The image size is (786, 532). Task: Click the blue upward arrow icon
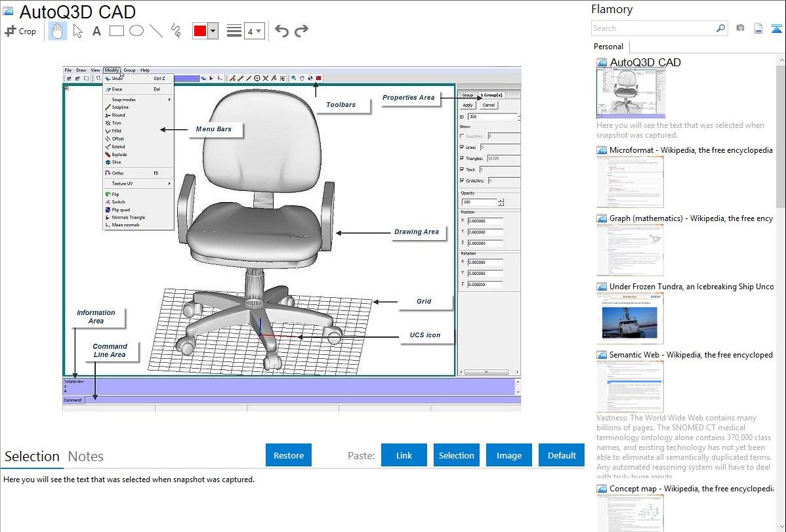pos(776,28)
